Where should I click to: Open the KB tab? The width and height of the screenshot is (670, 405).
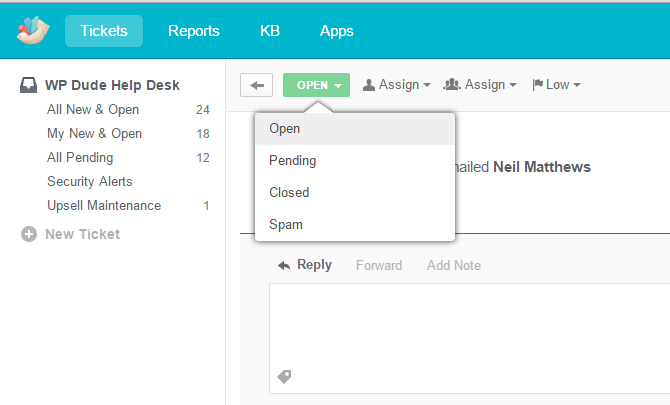[270, 31]
